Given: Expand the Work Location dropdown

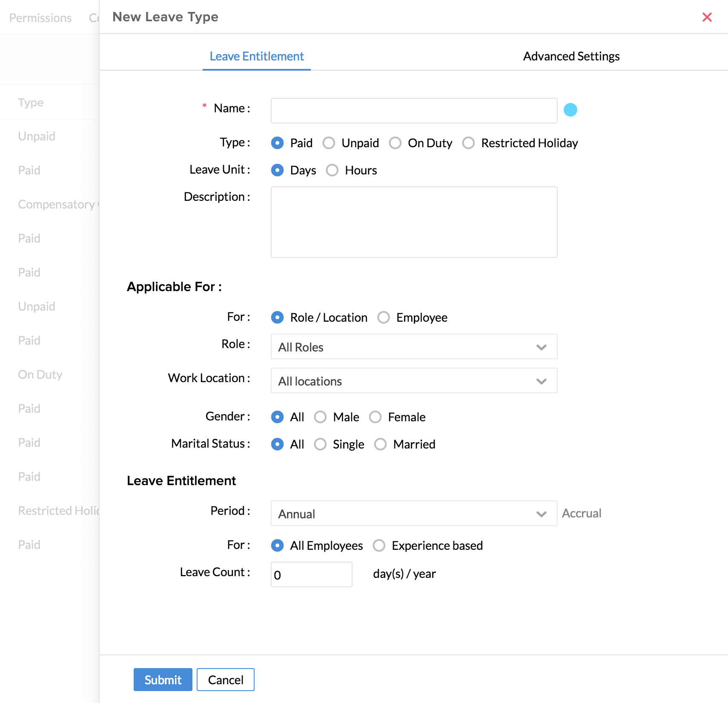Looking at the screenshot, I should tap(414, 381).
